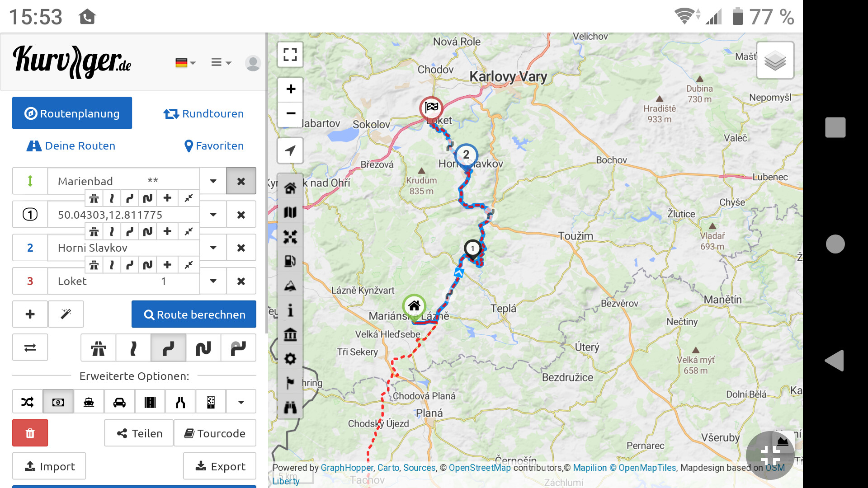Open map layers selector
868x488 pixels.
[x=775, y=61]
